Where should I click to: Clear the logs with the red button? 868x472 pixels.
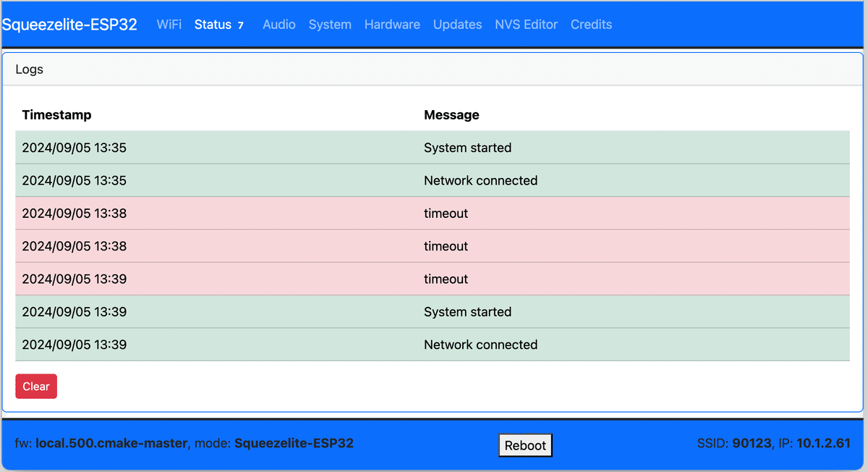[x=36, y=387]
